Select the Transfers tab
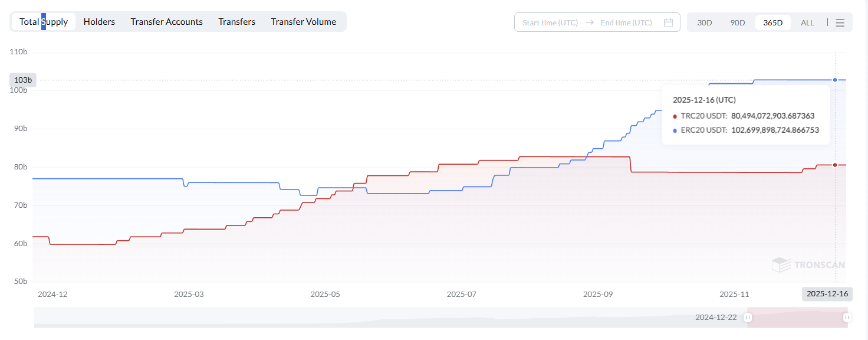The width and height of the screenshot is (868, 340). pyautogui.click(x=236, y=22)
